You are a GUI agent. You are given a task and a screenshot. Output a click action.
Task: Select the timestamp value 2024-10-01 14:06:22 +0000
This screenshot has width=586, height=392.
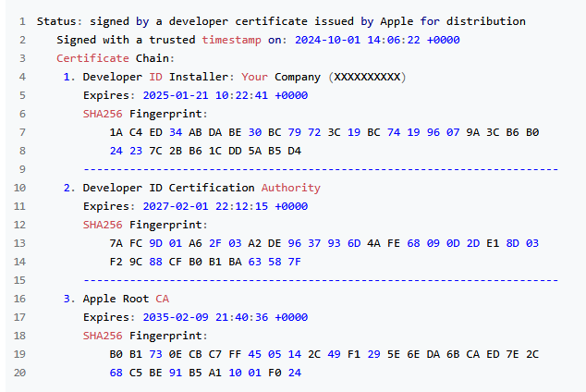377,40
